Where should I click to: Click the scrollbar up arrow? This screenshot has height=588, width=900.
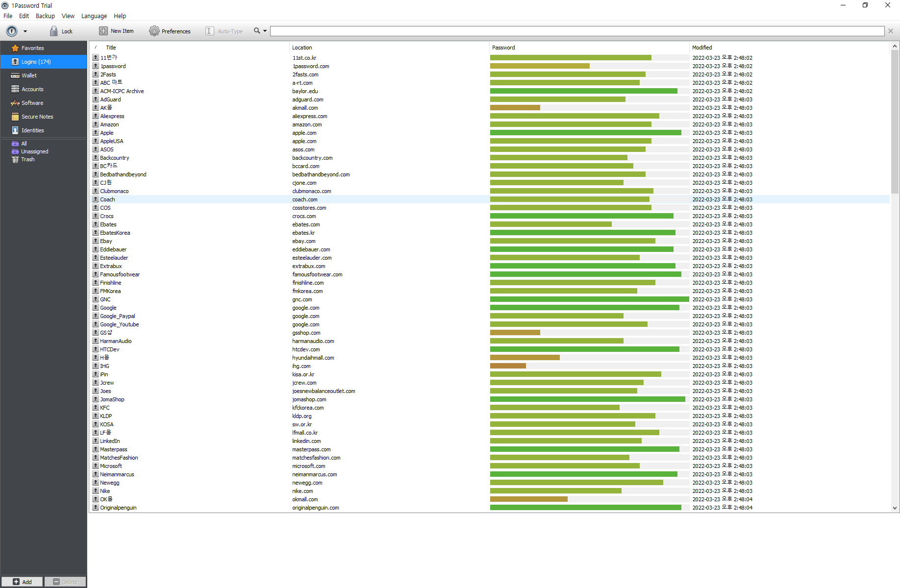(895, 46)
